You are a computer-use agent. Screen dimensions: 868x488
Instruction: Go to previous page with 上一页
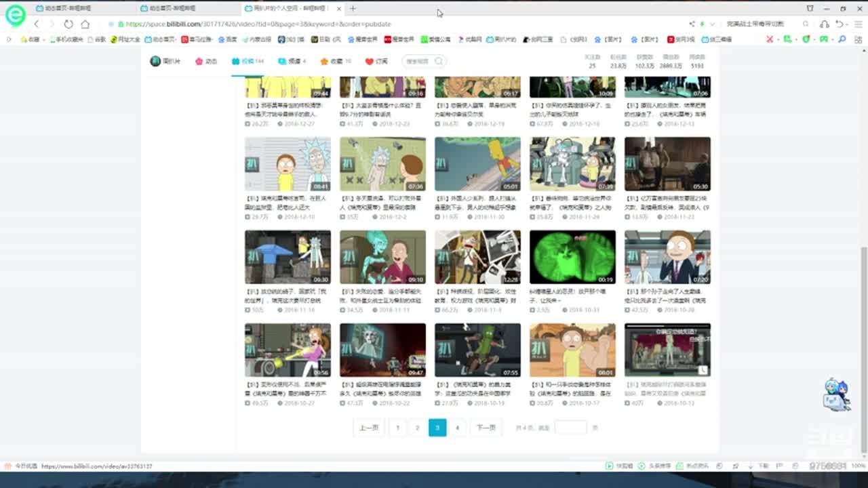[368, 428]
